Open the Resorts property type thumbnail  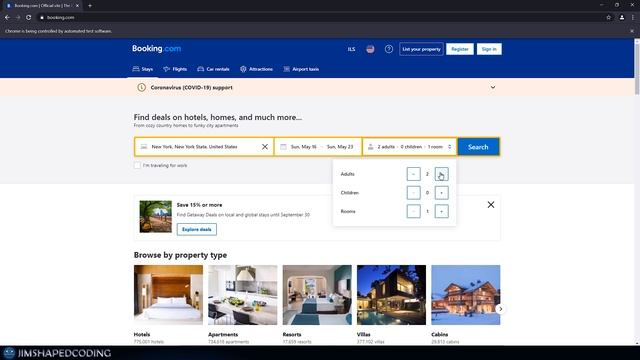[x=317, y=295]
